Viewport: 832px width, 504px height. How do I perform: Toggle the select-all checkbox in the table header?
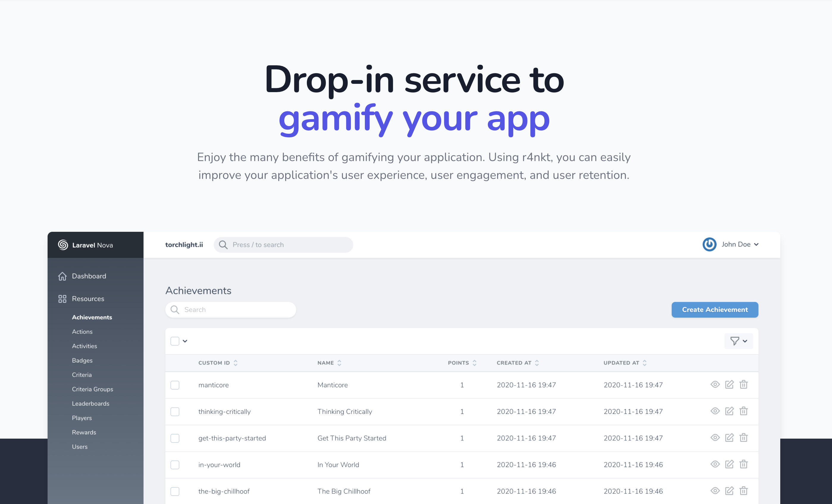tap(175, 341)
